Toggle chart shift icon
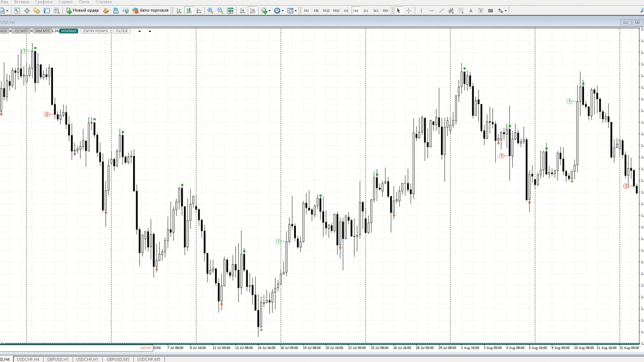The height and width of the screenshot is (362, 644). (x=253, y=11)
